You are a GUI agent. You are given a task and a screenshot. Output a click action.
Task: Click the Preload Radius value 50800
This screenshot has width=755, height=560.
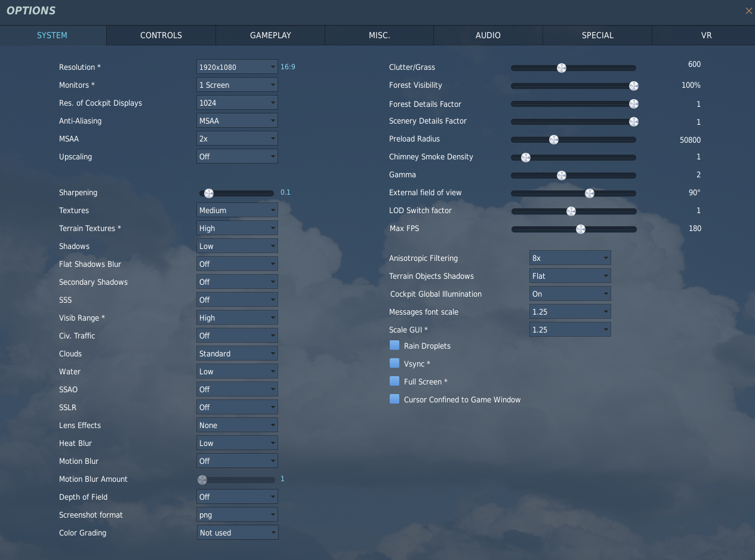[x=690, y=140]
